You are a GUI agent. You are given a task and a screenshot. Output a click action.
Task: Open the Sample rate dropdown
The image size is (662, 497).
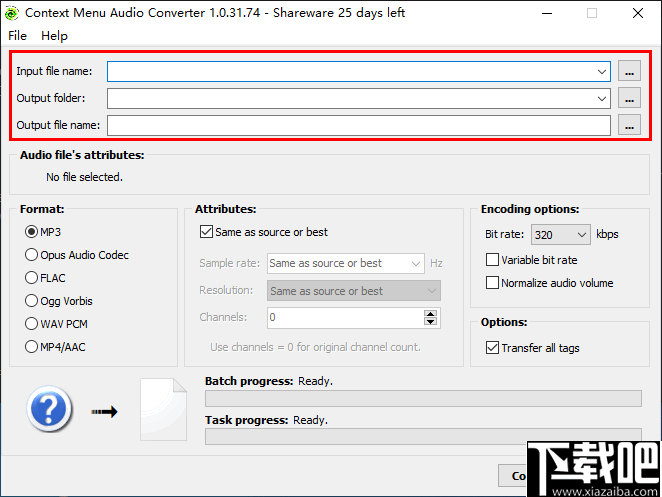[x=346, y=263]
